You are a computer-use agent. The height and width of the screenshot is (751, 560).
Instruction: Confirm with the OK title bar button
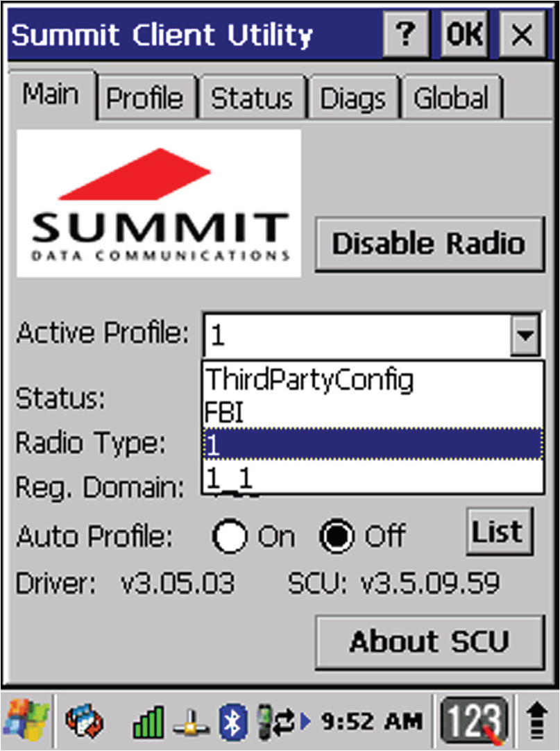pyautogui.click(x=464, y=35)
